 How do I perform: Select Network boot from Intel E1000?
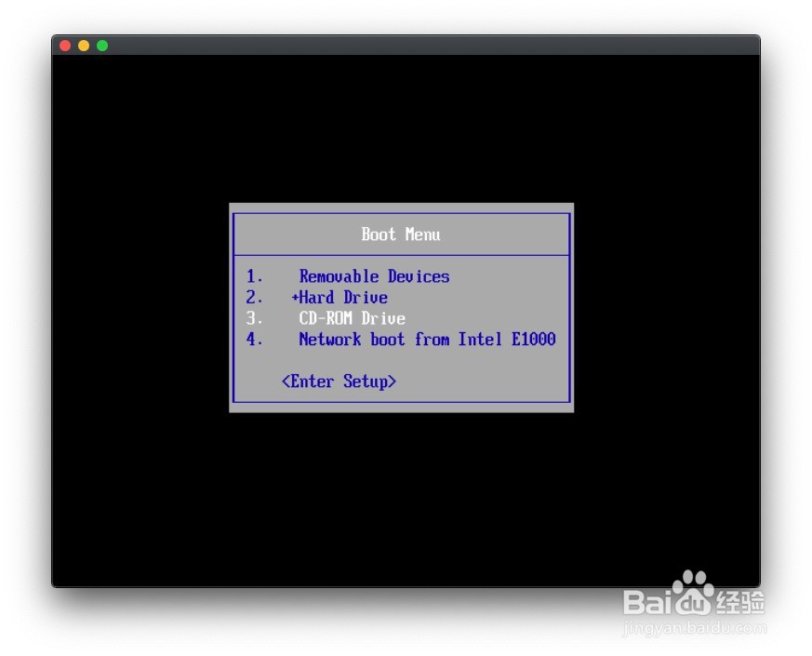pyautogui.click(x=427, y=340)
